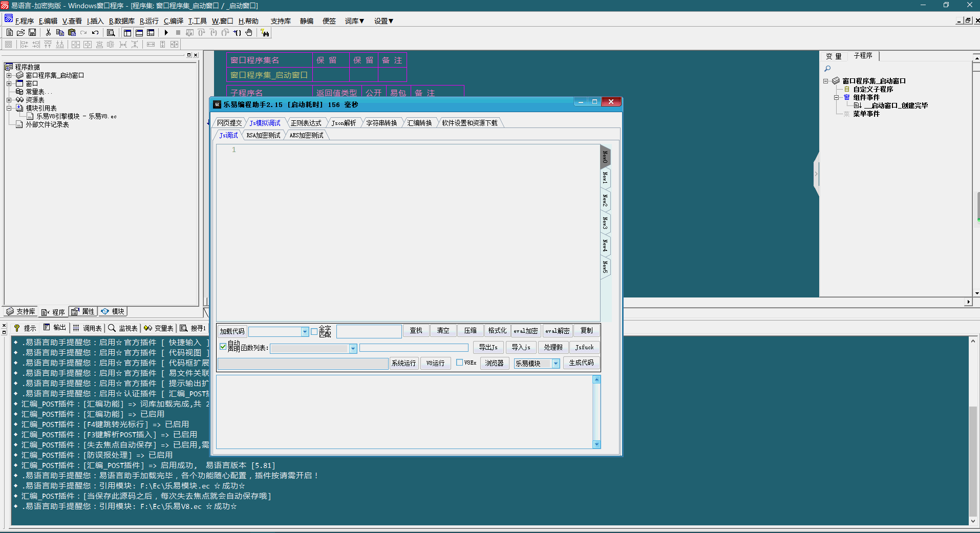Toggle the left work panel layout icon
The image size is (980, 533).
pyautogui.click(x=127, y=33)
